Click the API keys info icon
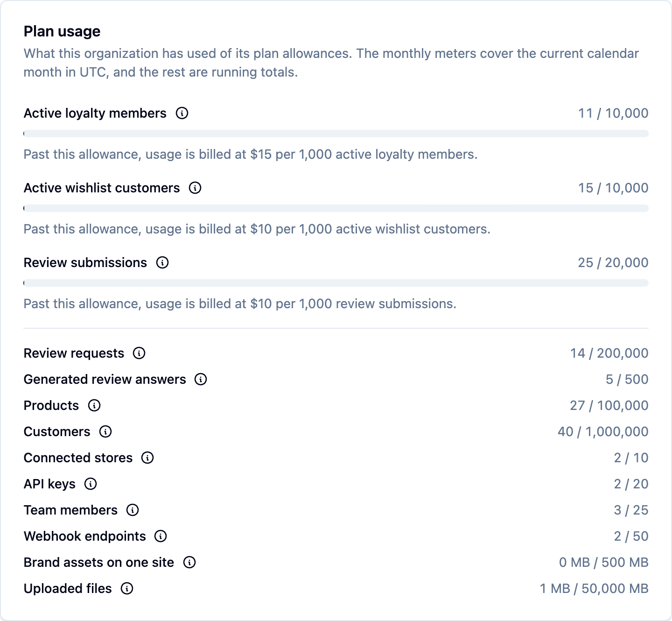The width and height of the screenshot is (672, 621). click(x=91, y=484)
